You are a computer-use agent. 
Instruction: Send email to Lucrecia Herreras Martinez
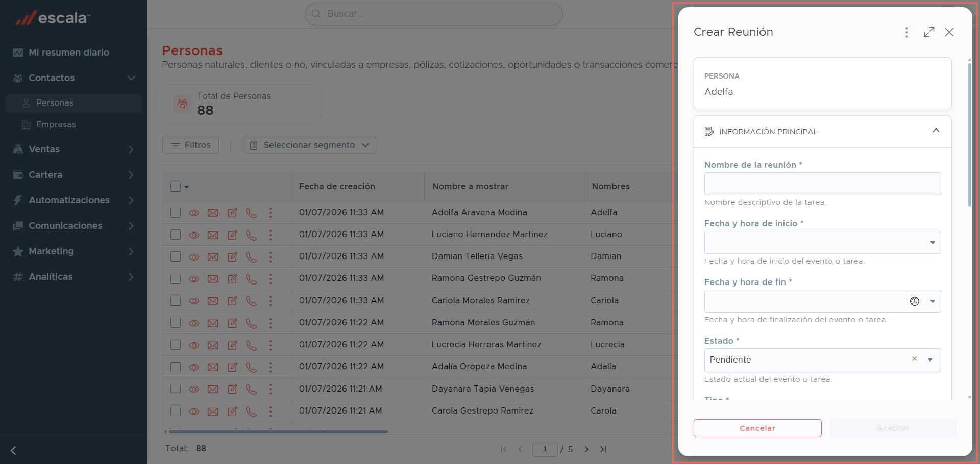(213, 345)
